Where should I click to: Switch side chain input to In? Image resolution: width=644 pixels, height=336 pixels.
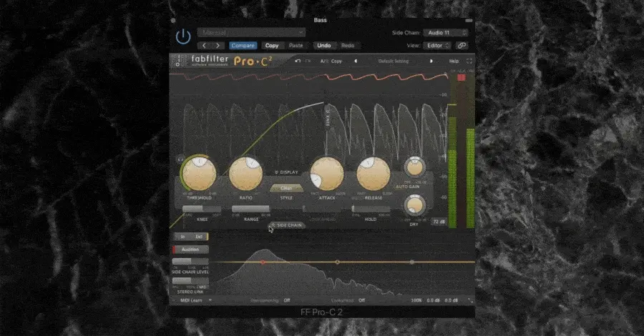pyautogui.click(x=182, y=237)
